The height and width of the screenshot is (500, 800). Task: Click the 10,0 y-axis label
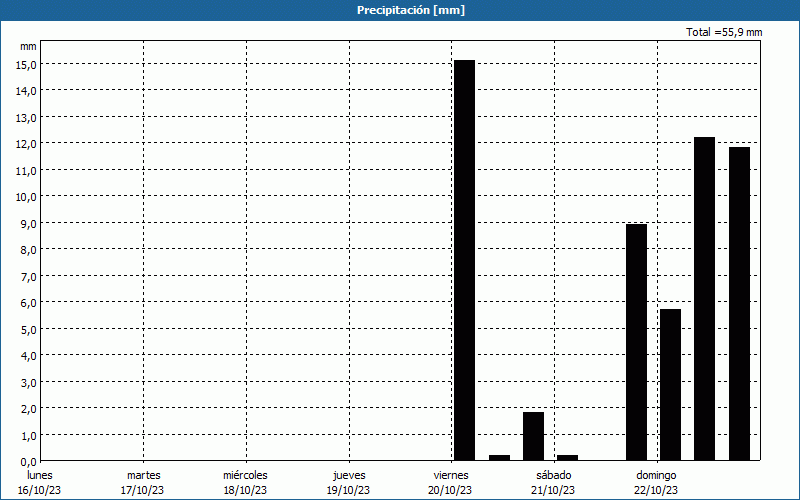[26, 197]
